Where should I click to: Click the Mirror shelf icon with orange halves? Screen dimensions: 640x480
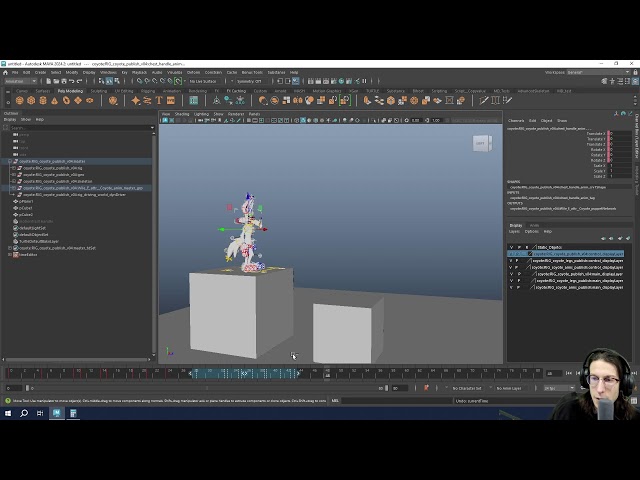(x=298, y=100)
